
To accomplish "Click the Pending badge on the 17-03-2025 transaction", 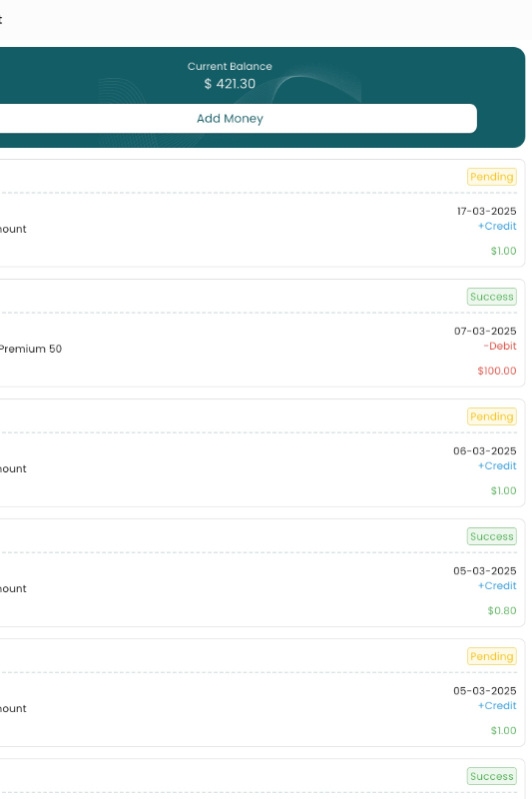I will point(492,177).
